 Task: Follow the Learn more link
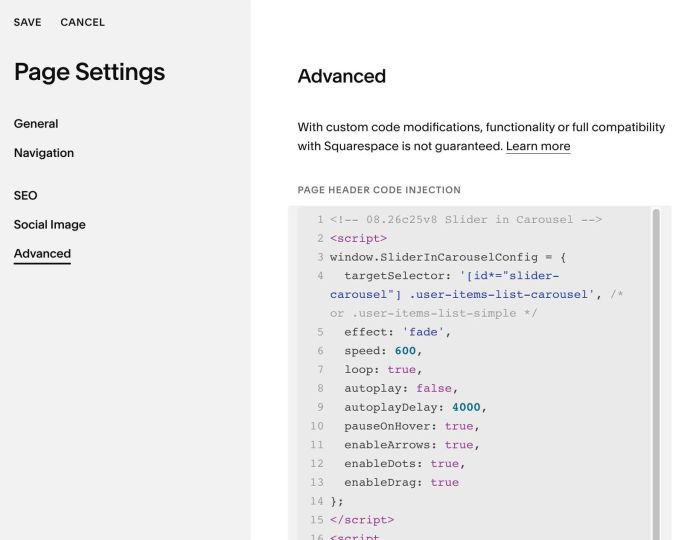click(x=538, y=146)
